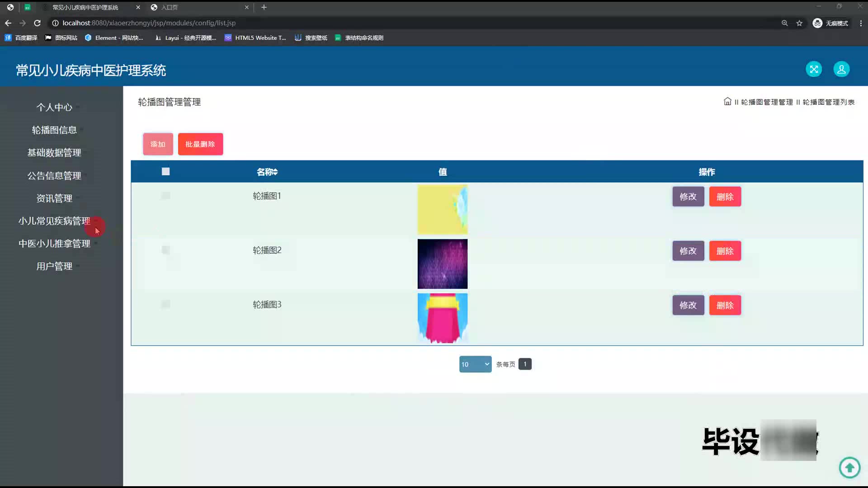868x488 pixels.
Task: Click 轮播图管理管理 breadcrumb link
Action: point(767,102)
